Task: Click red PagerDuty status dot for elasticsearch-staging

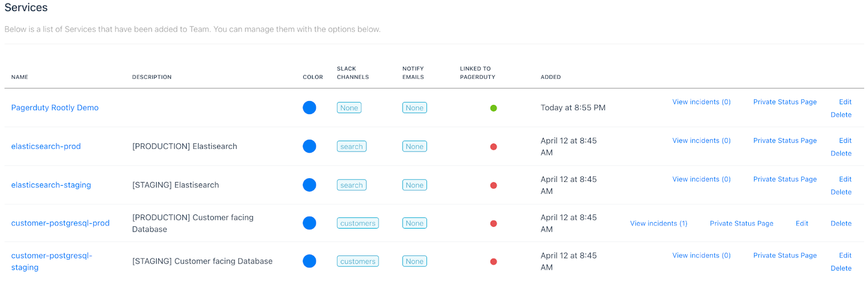Action: pyautogui.click(x=494, y=185)
